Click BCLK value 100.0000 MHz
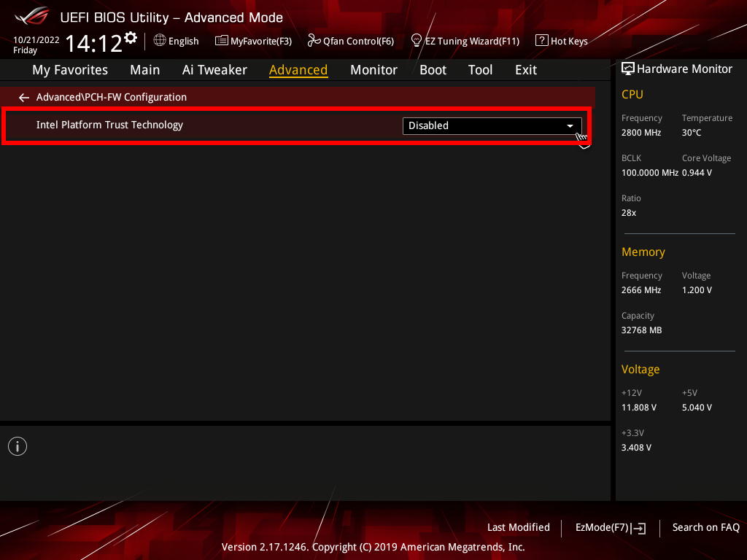This screenshot has width=747, height=560. point(650,172)
